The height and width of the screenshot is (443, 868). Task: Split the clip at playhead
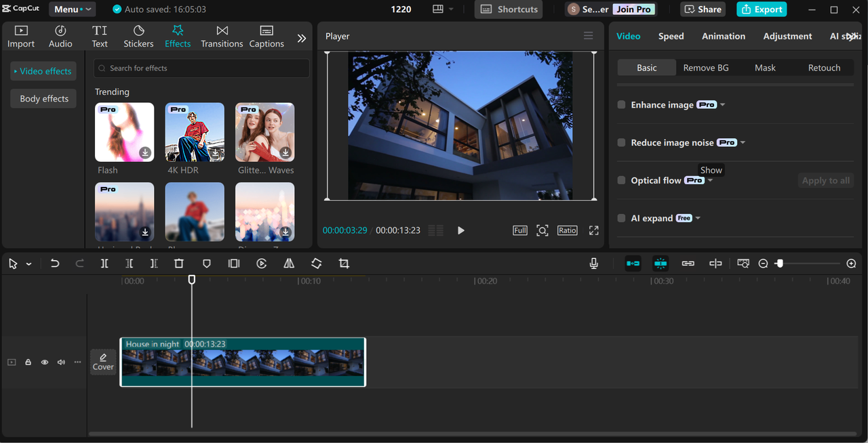104,263
